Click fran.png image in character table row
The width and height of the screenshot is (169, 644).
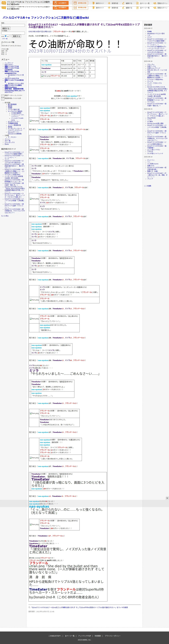click(x=46, y=76)
